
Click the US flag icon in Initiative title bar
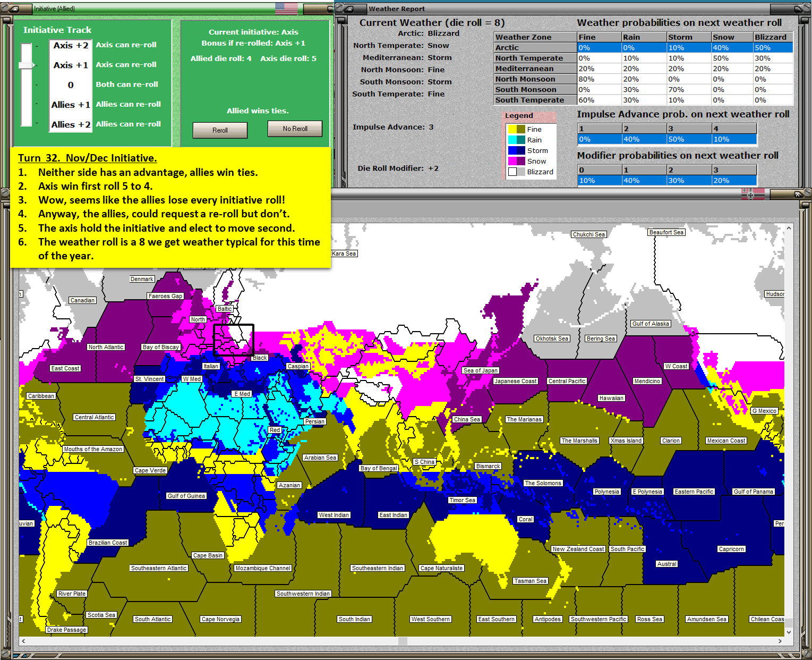coord(287,9)
